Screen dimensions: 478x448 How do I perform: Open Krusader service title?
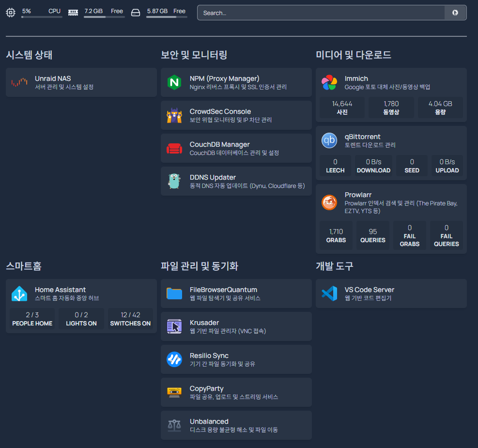tap(204, 323)
